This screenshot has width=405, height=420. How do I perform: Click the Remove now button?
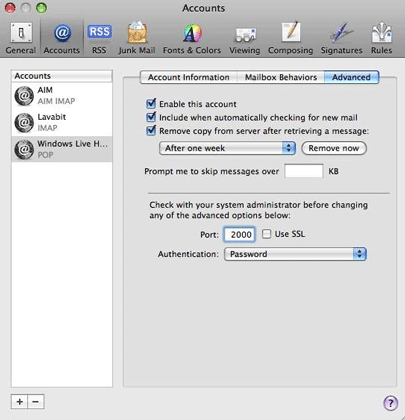point(334,148)
